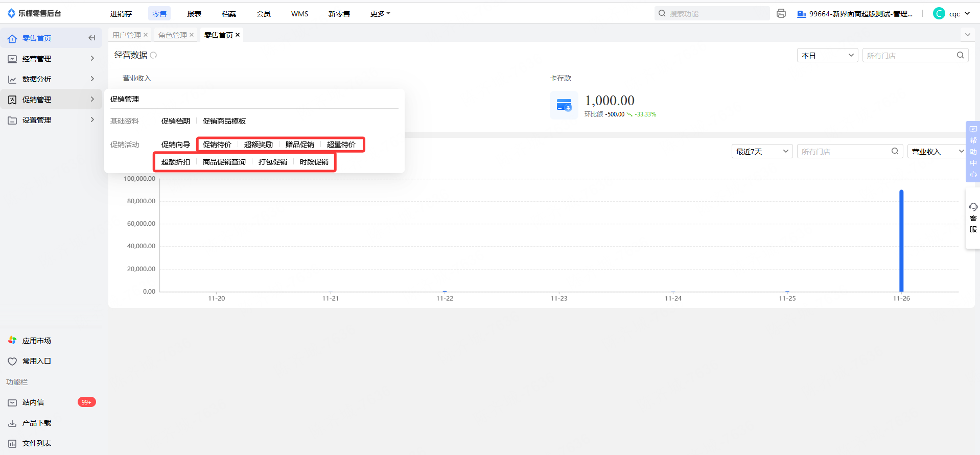
Task: Switch to the 用户管理 tab
Action: (127, 35)
